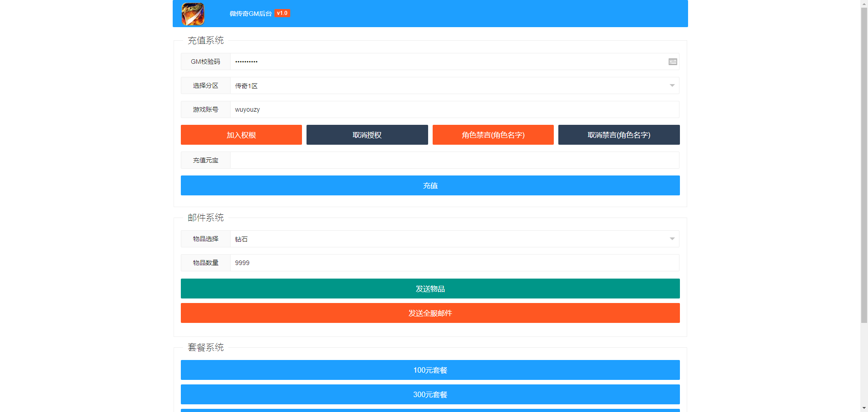Click the 邮件系统 section heading

click(206, 218)
